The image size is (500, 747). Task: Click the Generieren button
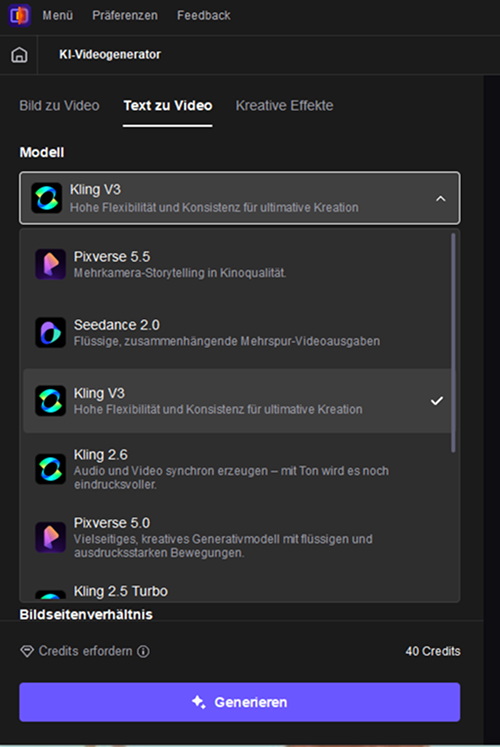pos(240,702)
